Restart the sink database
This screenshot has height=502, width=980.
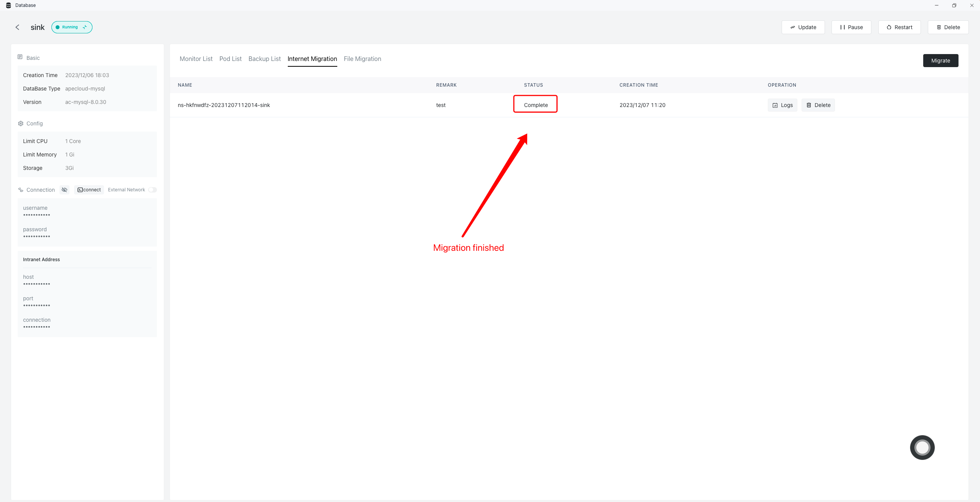click(x=899, y=27)
